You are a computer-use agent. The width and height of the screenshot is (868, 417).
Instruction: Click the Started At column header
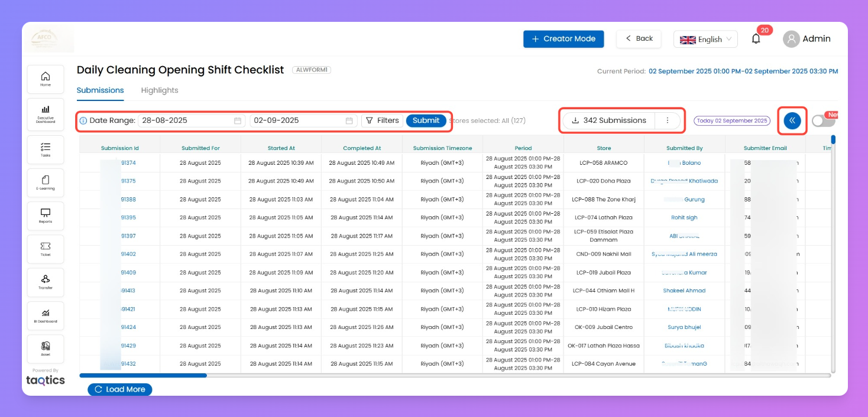coord(281,148)
